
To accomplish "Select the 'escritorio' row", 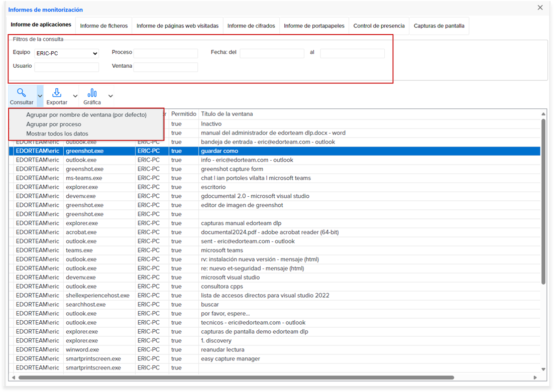I will point(275,187).
